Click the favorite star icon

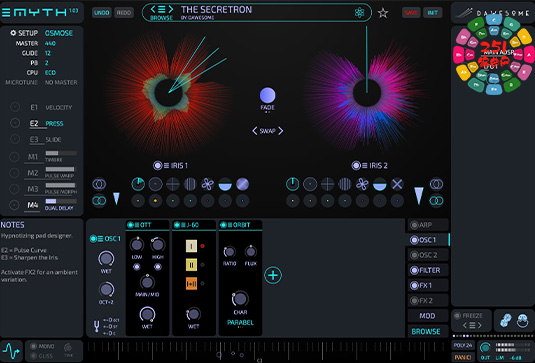pyautogui.click(x=383, y=13)
